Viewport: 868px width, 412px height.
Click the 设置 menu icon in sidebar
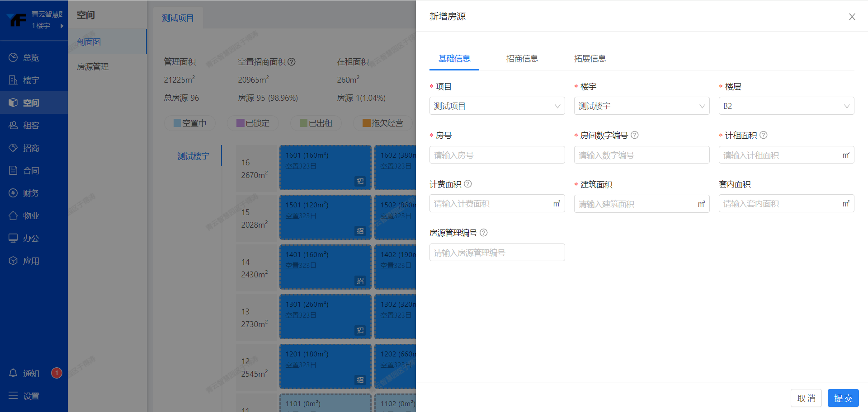(13, 396)
